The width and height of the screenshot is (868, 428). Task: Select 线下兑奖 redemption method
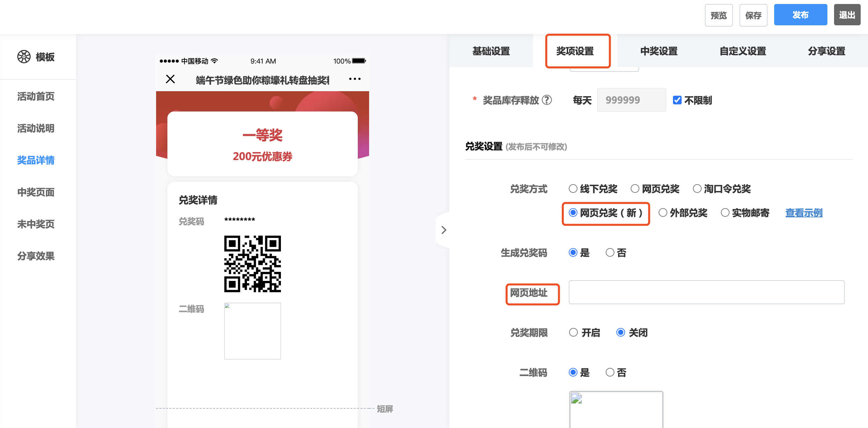coord(573,189)
